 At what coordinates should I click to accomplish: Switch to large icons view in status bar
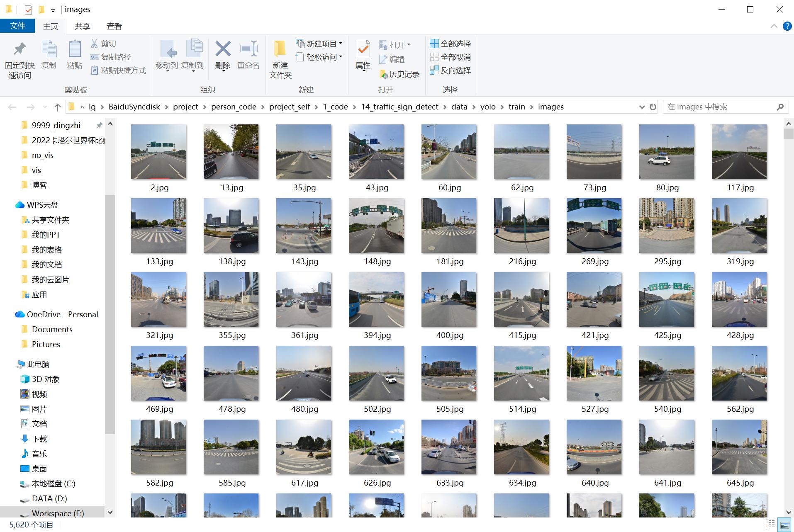pos(784,525)
